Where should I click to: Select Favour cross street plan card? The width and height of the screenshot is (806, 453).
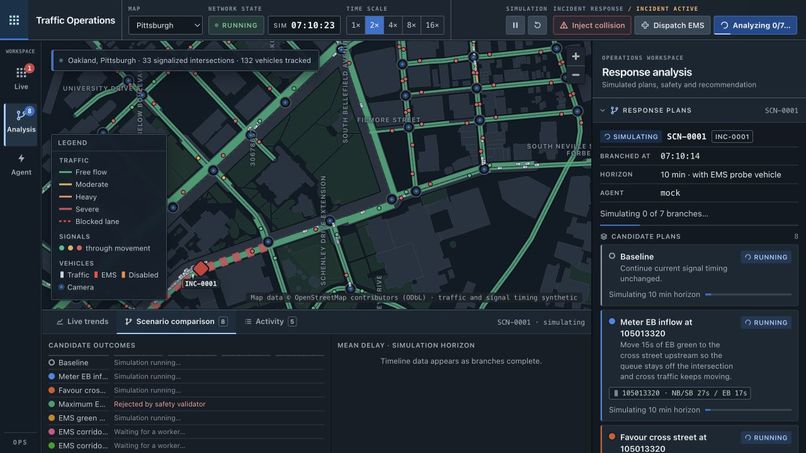point(699,440)
